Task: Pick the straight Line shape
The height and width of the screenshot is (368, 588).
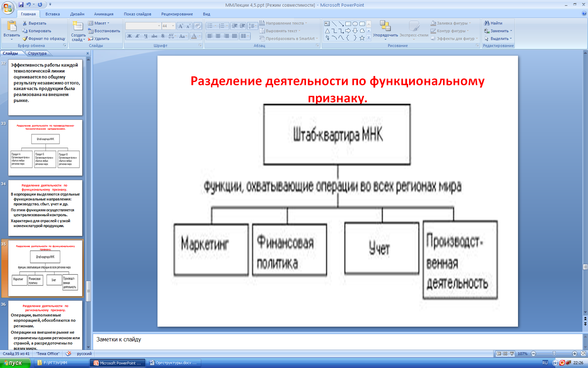Action: coord(334,24)
